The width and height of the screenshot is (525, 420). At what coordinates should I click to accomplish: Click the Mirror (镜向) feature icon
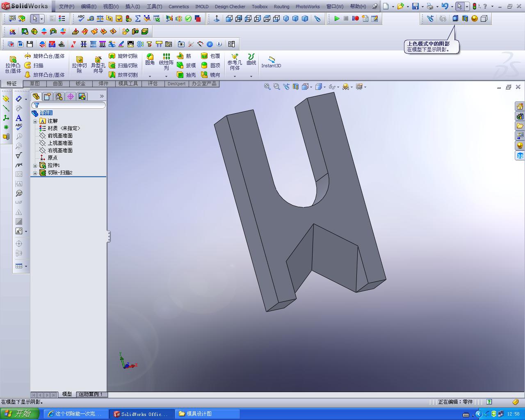204,75
